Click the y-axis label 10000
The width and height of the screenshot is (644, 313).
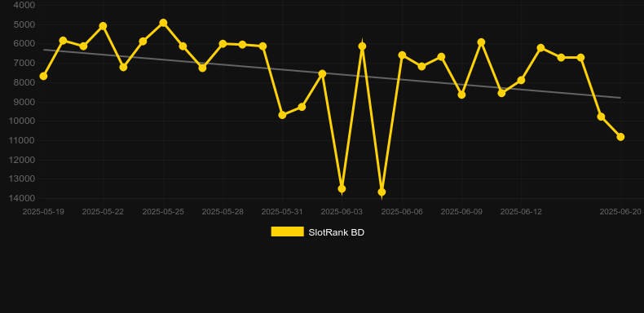[22, 121]
